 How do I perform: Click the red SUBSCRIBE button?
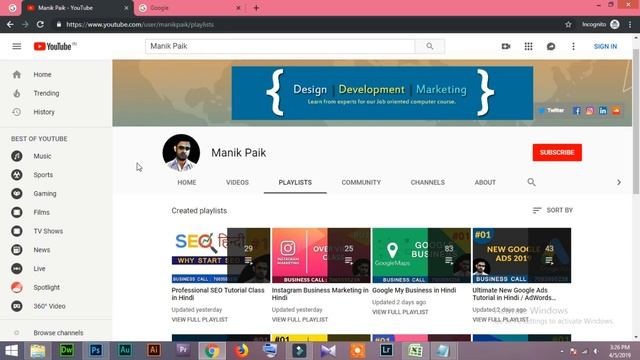click(557, 152)
